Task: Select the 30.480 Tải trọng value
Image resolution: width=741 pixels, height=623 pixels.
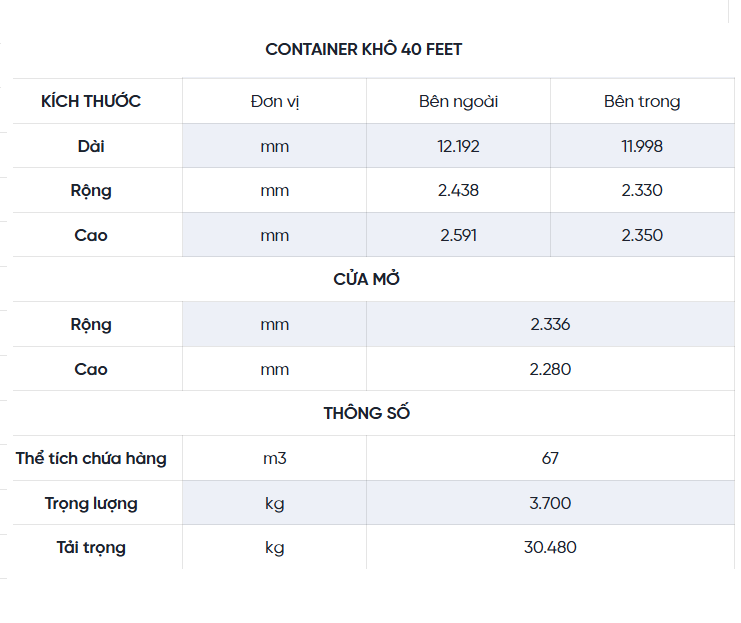Action: (x=550, y=547)
